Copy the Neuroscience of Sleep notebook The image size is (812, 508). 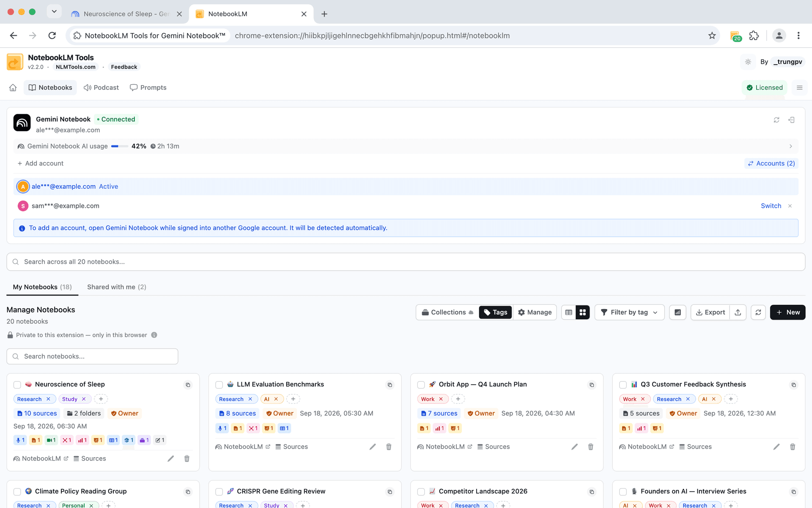pos(188,385)
